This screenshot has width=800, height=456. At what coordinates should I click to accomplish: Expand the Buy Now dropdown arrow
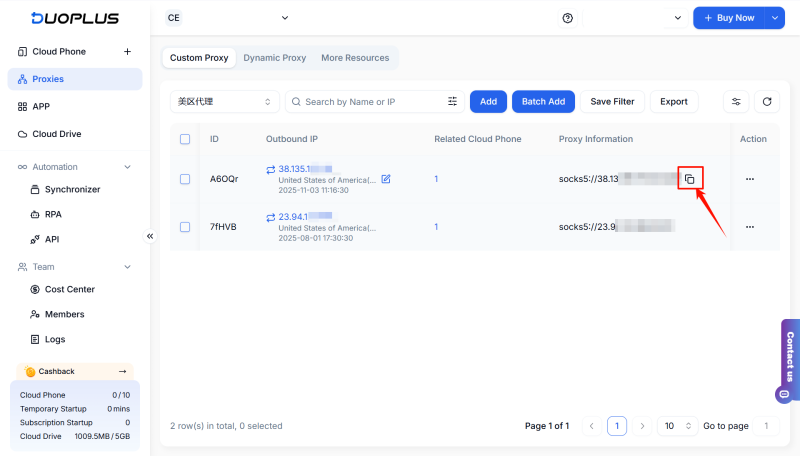(x=775, y=18)
